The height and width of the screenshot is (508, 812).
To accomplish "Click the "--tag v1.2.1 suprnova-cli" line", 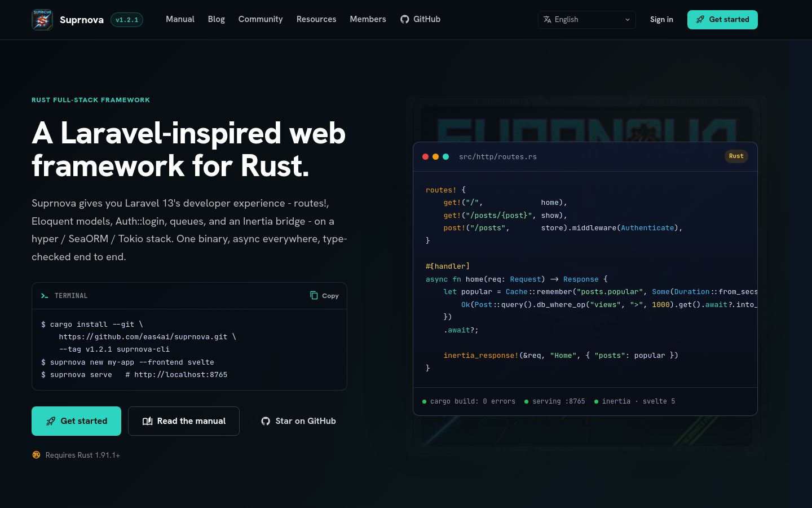I will 114,349.
